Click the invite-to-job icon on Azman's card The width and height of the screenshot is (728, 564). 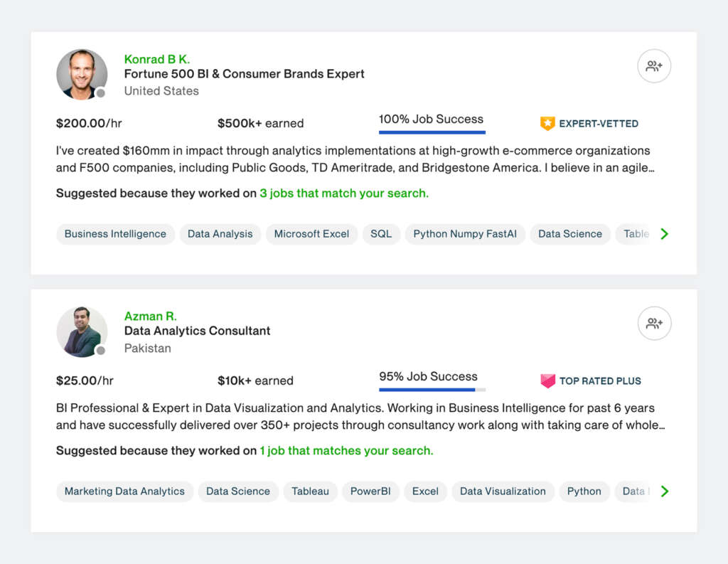[654, 323]
